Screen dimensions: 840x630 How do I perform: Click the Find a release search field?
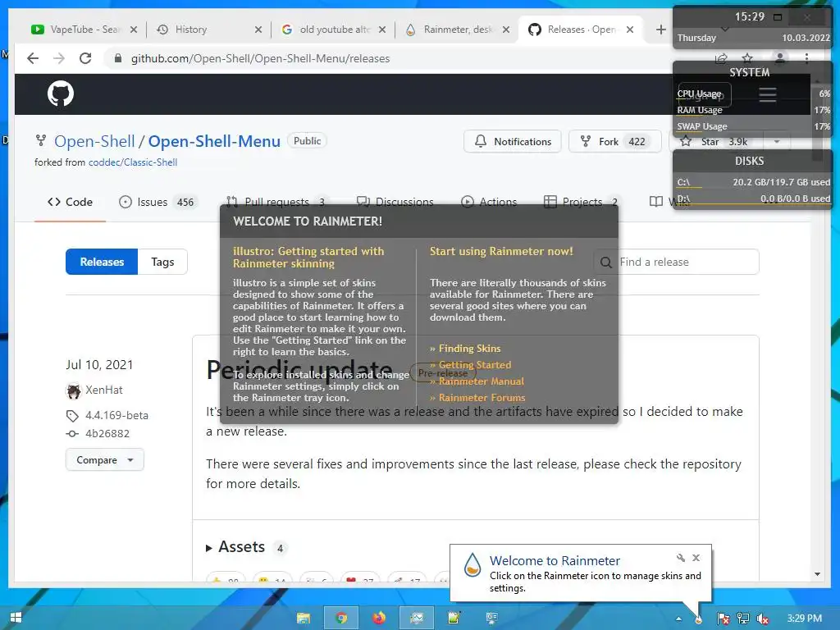tap(676, 262)
